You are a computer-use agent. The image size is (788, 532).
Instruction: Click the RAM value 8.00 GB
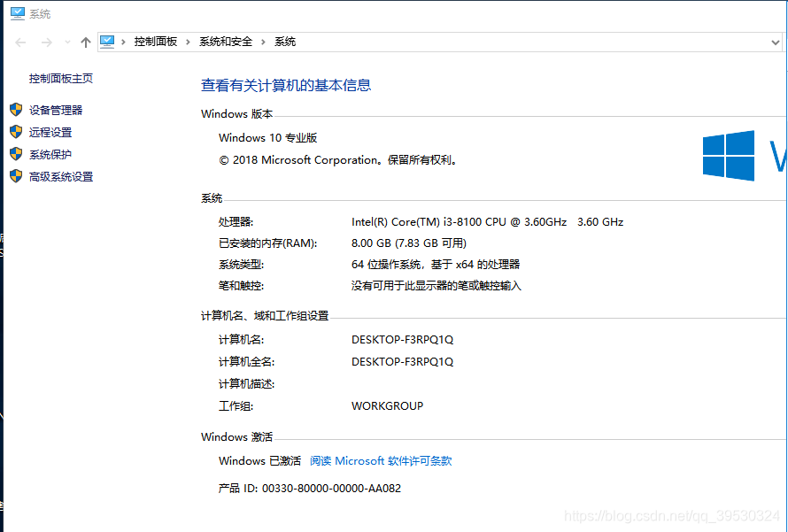click(x=409, y=243)
